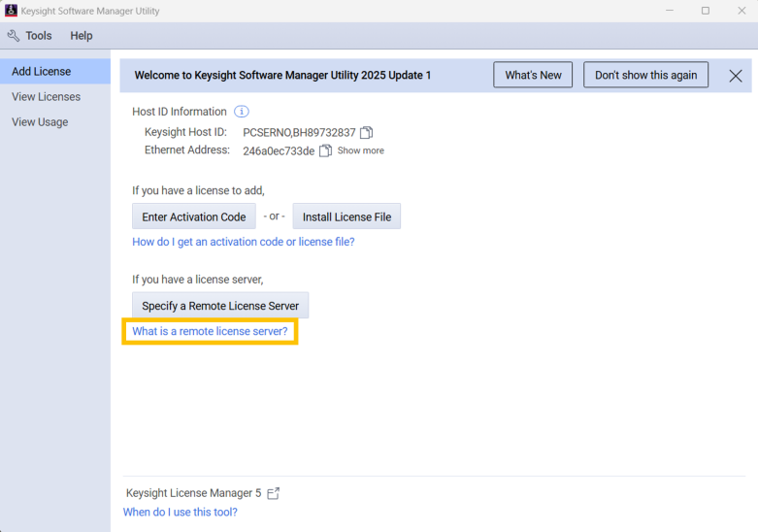Open What is a remote license server link
This screenshot has height=532, width=758.
click(x=210, y=331)
